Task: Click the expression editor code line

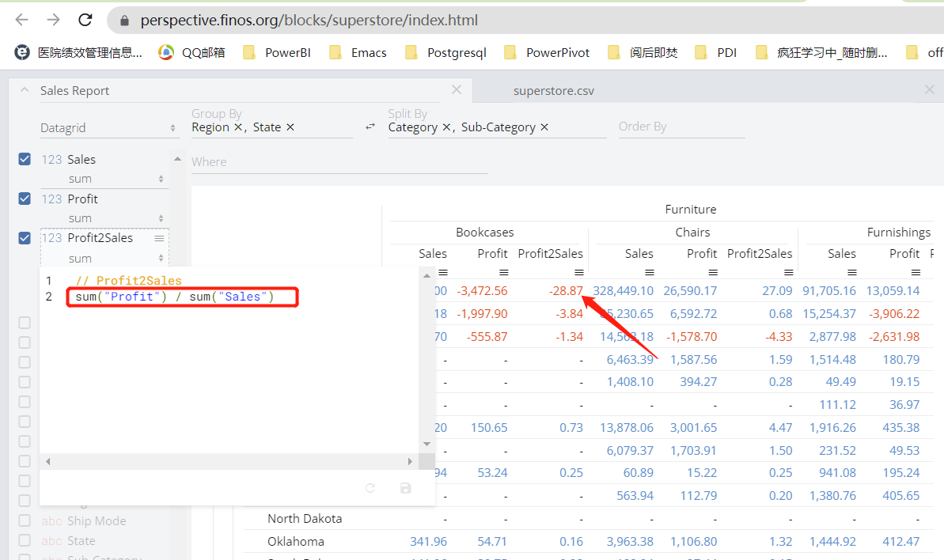Action: [x=175, y=297]
